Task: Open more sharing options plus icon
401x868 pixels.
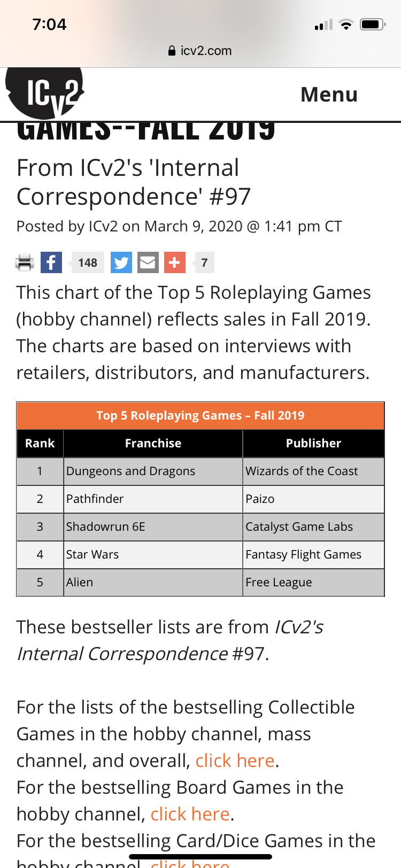Action: (175, 262)
